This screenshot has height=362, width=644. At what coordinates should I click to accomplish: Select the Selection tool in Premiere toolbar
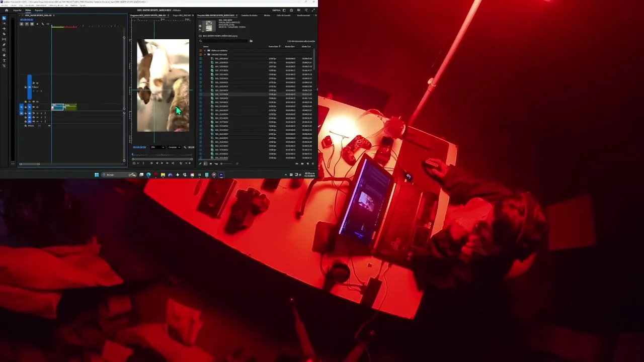click(x=4, y=18)
